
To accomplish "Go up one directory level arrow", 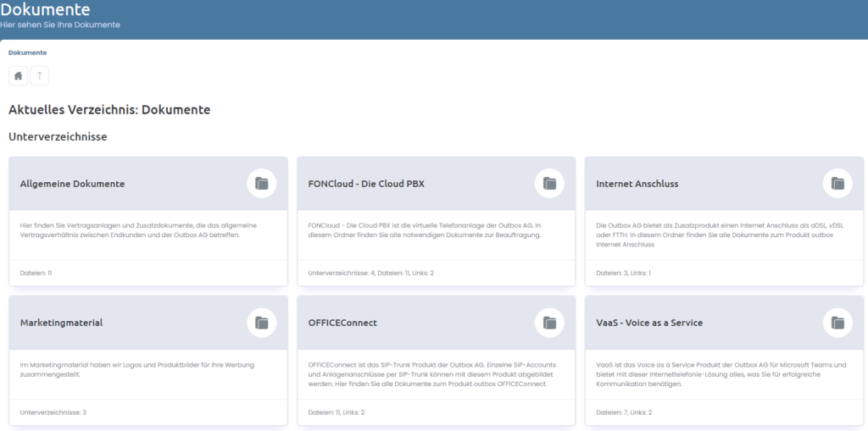I will (39, 76).
